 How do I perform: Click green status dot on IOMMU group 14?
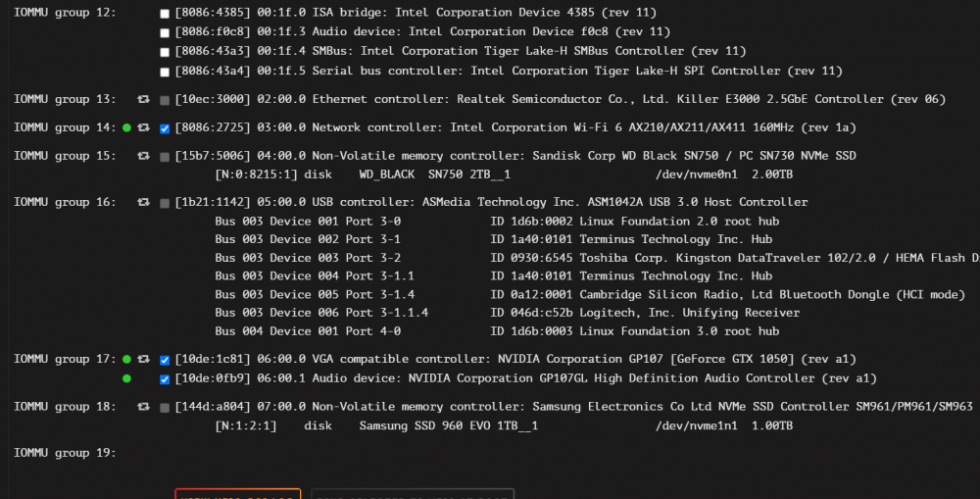(x=126, y=127)
